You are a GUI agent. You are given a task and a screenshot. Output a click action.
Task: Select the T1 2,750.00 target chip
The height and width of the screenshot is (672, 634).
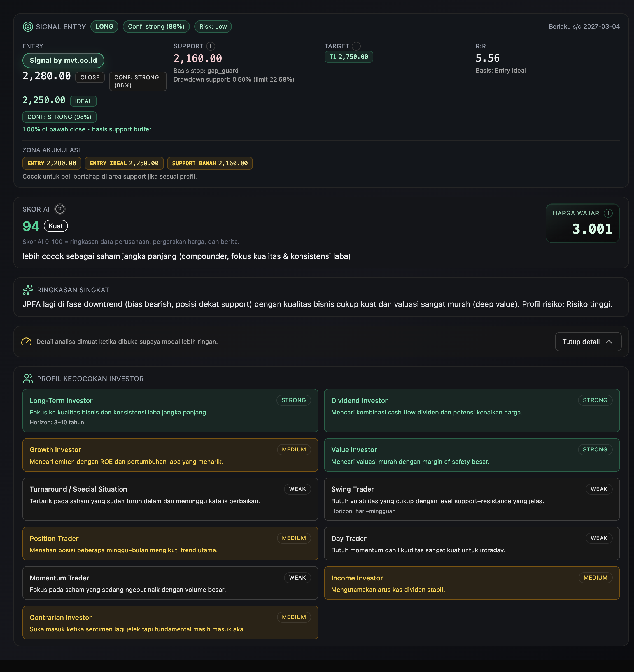pyautogui.click(x=348, y=57)
